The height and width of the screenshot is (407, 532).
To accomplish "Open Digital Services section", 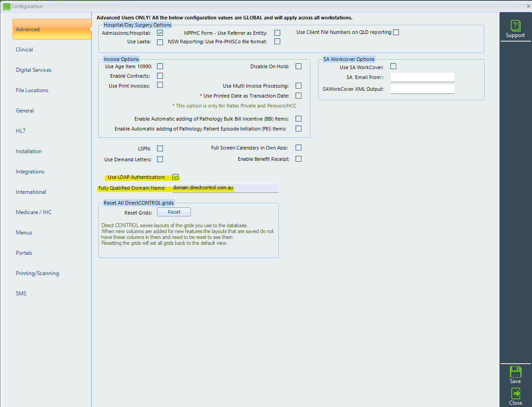I will (33, 70).
